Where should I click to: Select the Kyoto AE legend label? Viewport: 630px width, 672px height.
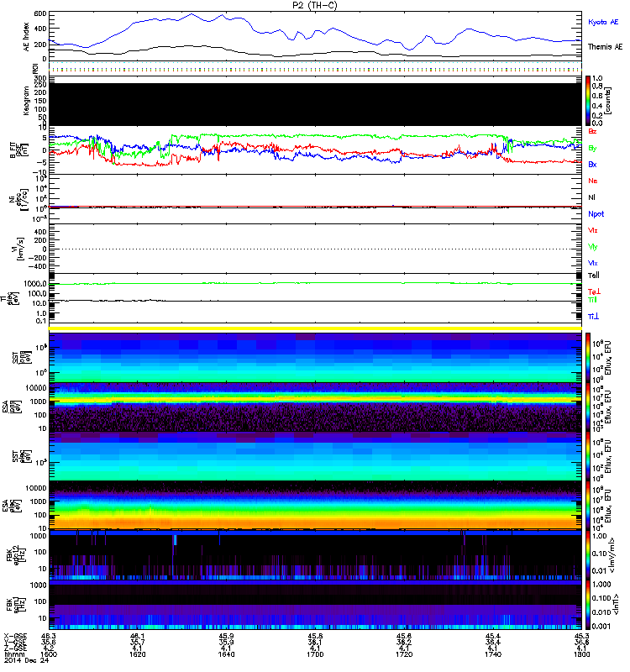[603, 23]
